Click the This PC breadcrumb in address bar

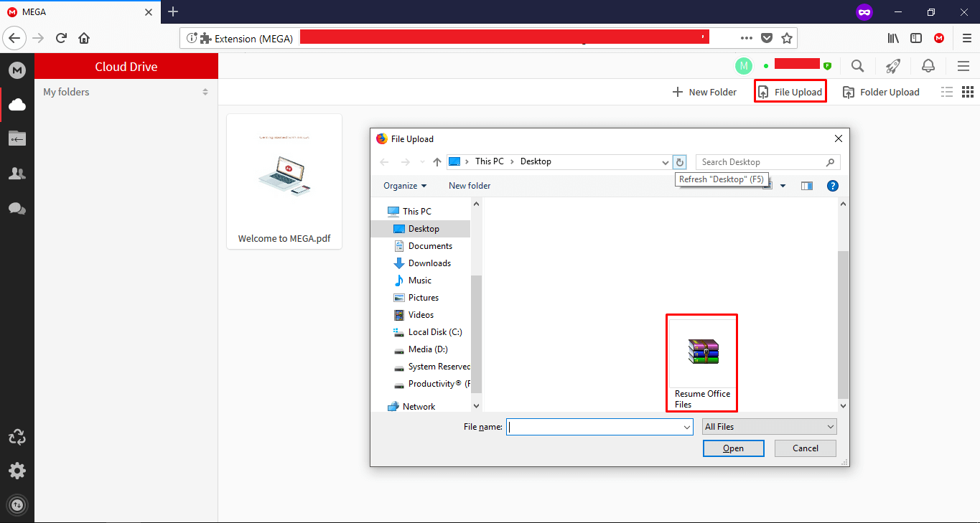pos(490,161)
